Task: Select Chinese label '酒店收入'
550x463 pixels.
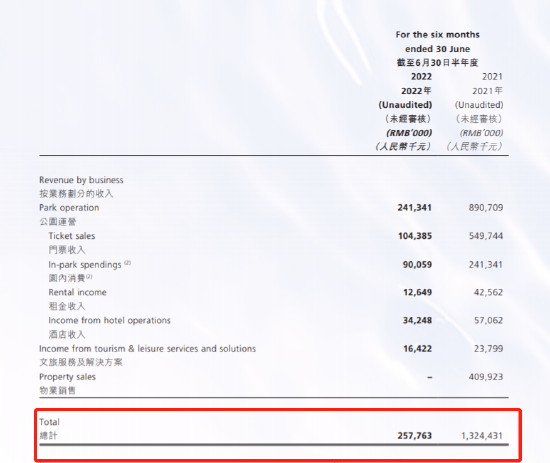Action: (x=67, y=334)
